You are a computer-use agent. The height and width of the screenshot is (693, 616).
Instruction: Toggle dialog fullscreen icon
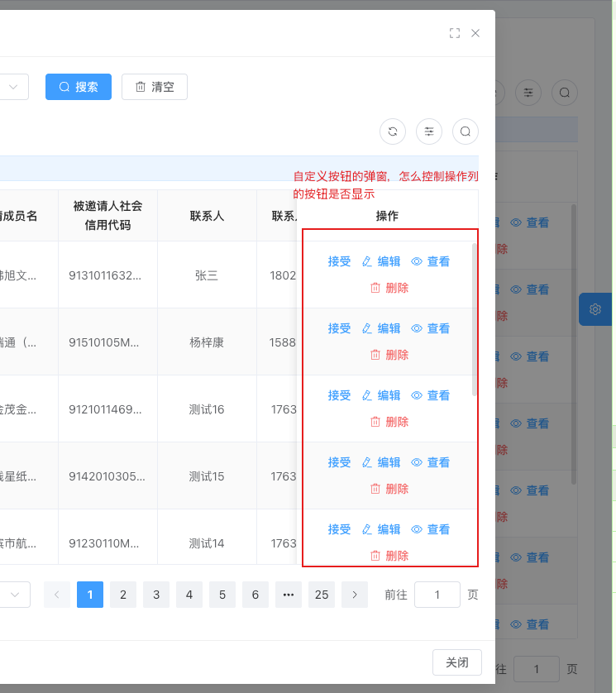[454, 33]
